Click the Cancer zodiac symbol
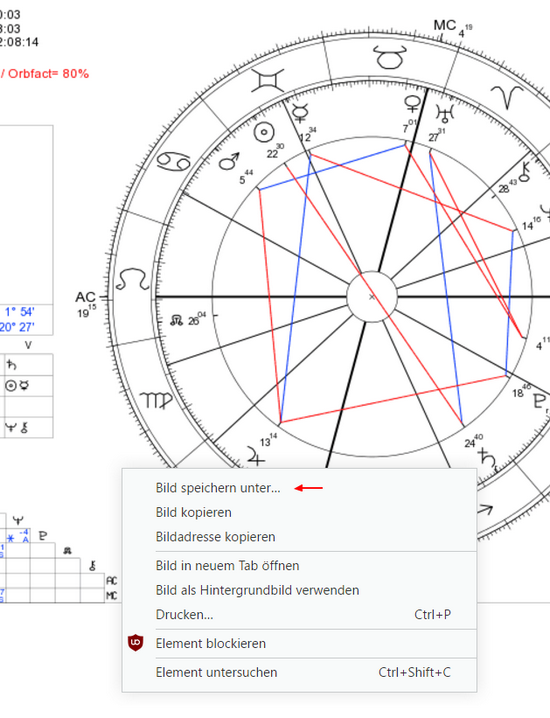The width and height of the screenshot is (550, 718). pos(173,162)
